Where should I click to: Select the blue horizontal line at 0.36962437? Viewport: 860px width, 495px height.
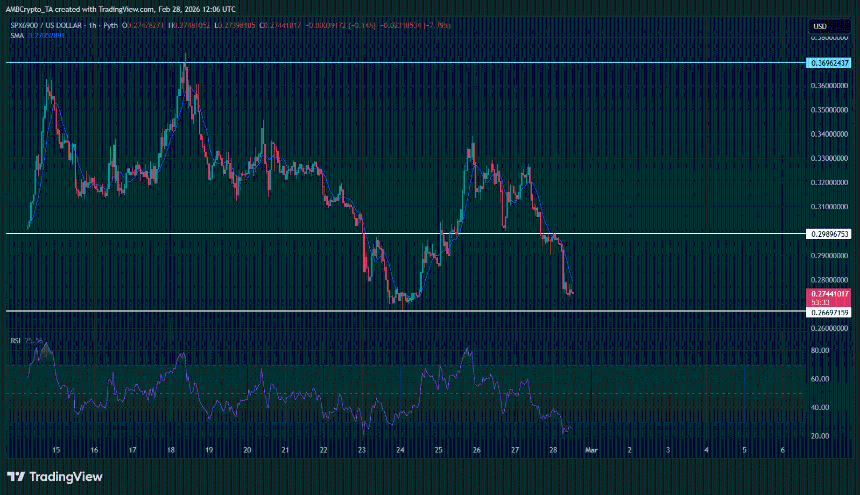pyautogui.click(x=400, y=62)
